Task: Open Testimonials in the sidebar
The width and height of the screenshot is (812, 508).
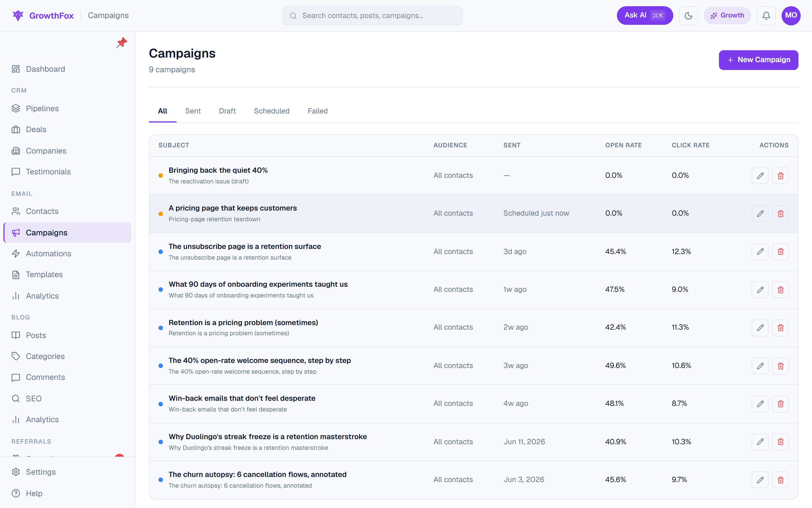Action: 67,172
